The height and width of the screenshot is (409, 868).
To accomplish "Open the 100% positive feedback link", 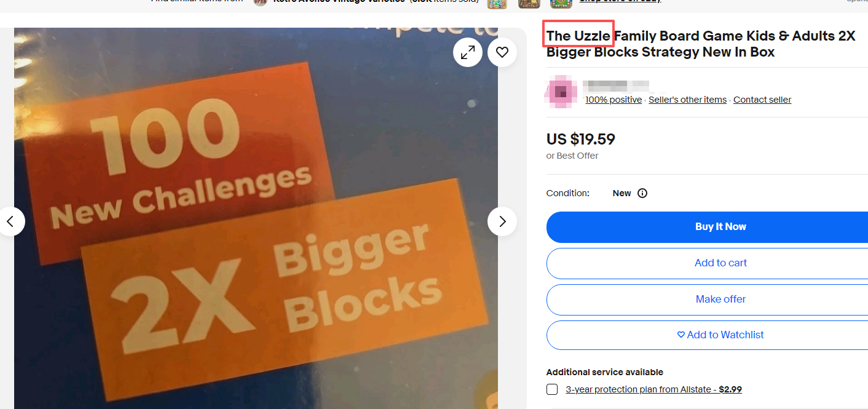I will coord(614,100).
